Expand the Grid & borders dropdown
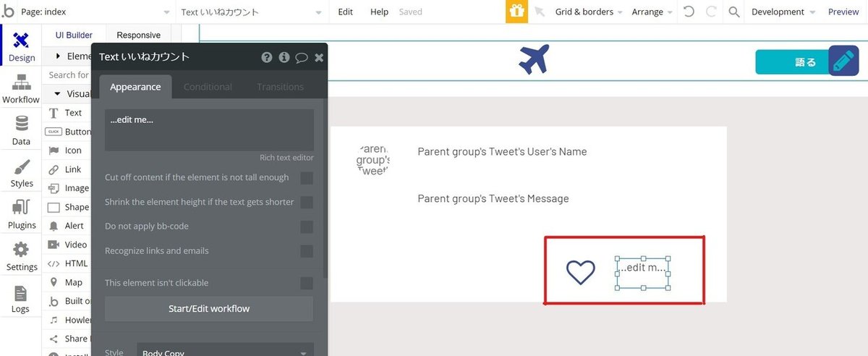The image size is (868, 356). 588,12
